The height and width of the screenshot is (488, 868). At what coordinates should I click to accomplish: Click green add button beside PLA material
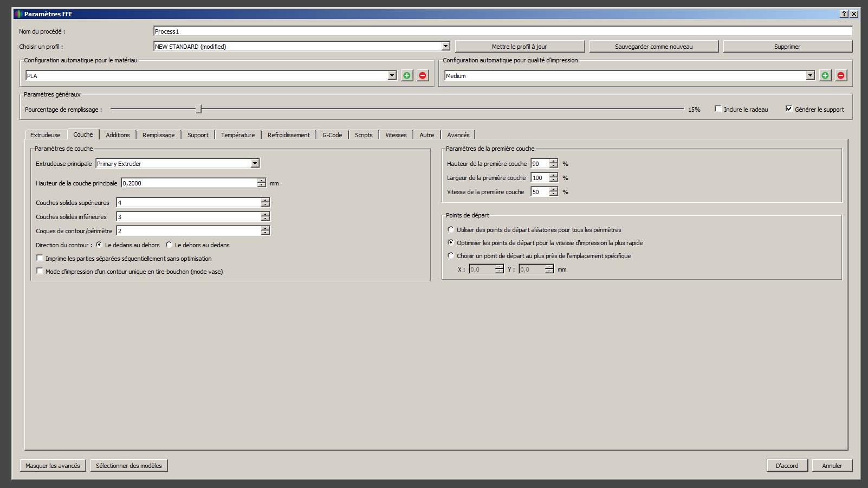tap(407, 76)
